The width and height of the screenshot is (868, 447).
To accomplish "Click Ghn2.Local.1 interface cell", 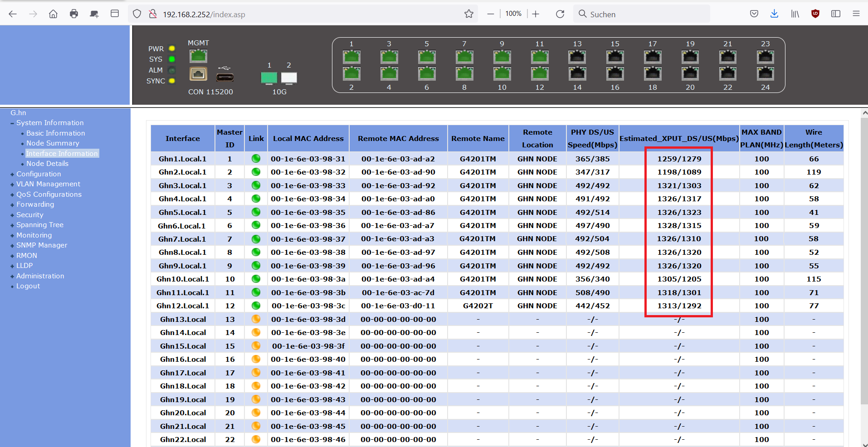I will [x=183, y=172].
